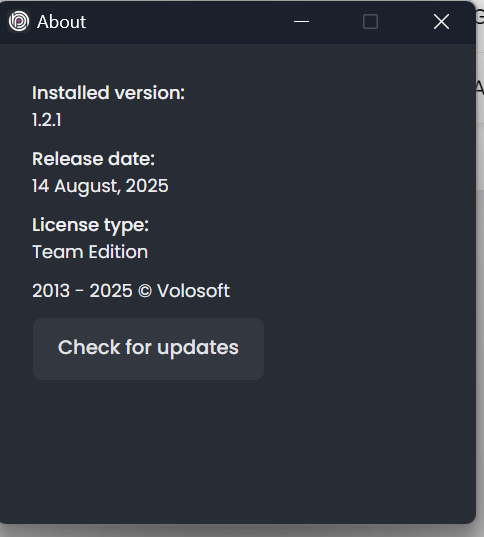The image size is (484, 537).
Task: Click the ABP Studio logo in title bar
Action: 19,21
